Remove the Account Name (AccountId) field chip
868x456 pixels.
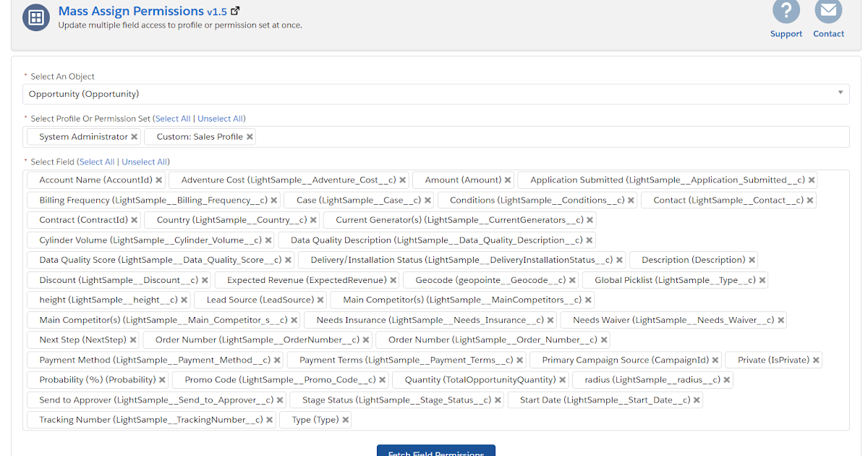pyautogui.click(x=158, y=180)
